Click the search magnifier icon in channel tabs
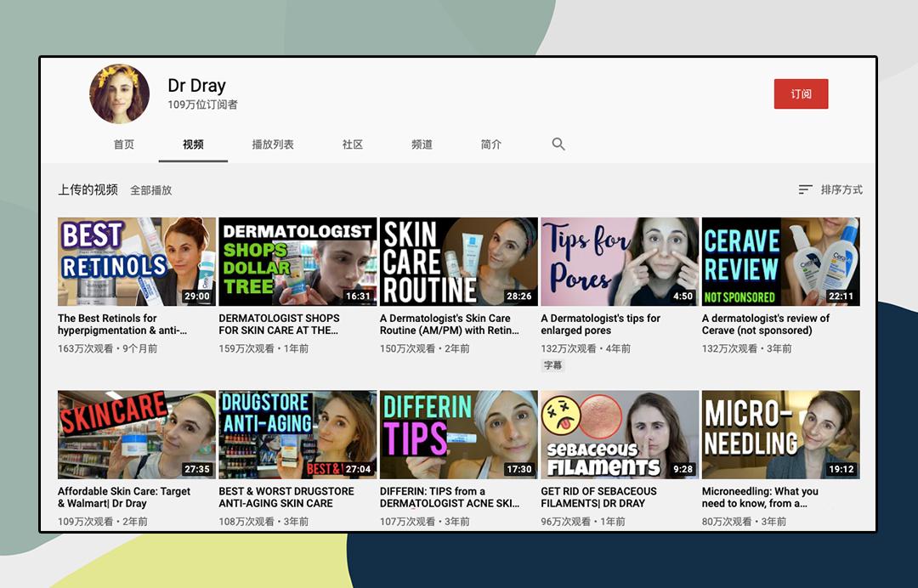This screenshot has width=918, height=588. pos(558,144)
